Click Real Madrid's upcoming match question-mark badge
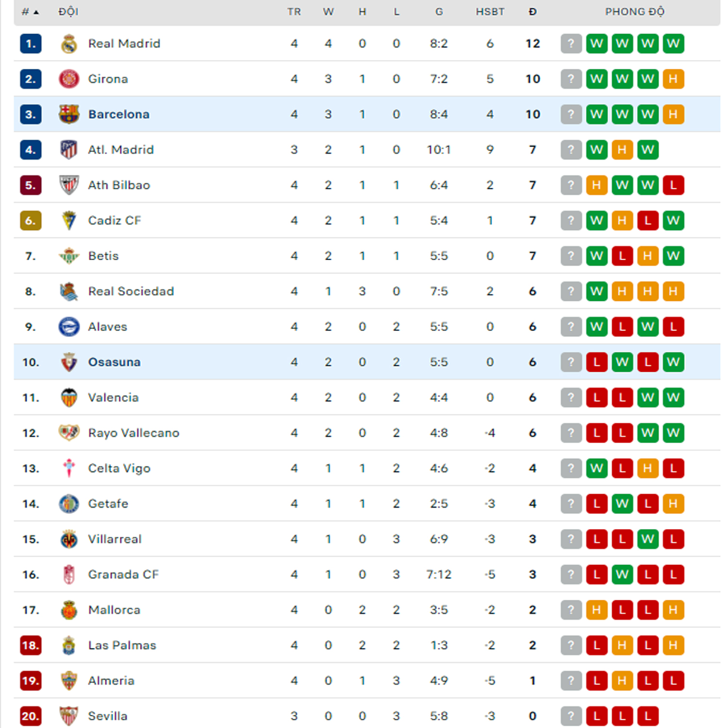This screenshot has height=728, width=728. (571, 44)
